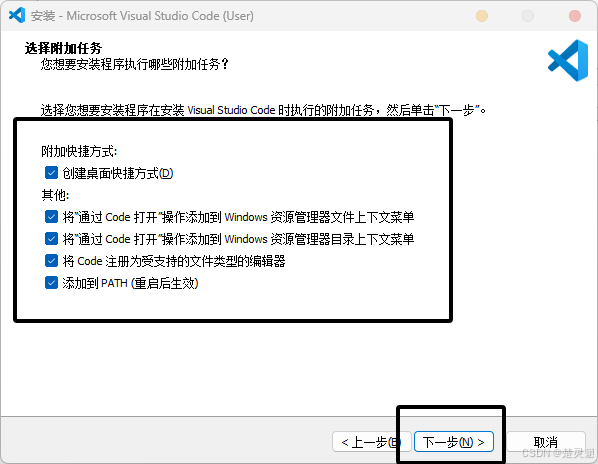Close the installer window with the red button
This screenshot has height=464, width=598.
tap(574, 16)
